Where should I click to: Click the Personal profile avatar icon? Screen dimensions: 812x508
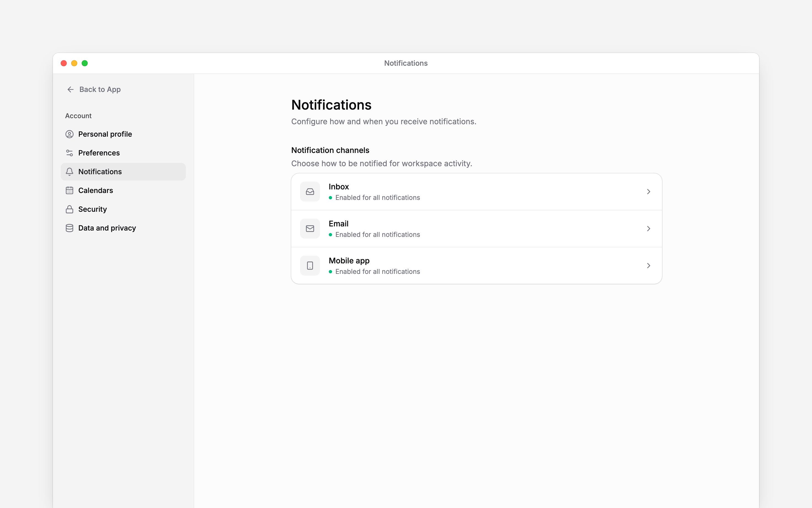[70, 134]
